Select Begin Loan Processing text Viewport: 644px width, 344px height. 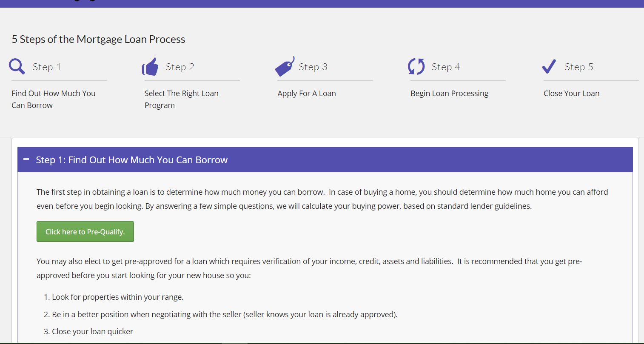(449, 93)
